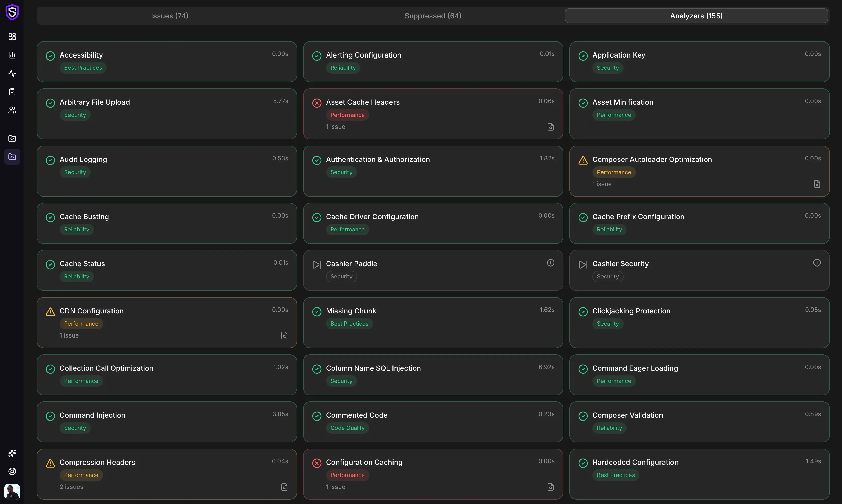The image size is (842, 504).
Task: Click the Performance tag on Asset Cache Headers
Action: pos(347,115)
